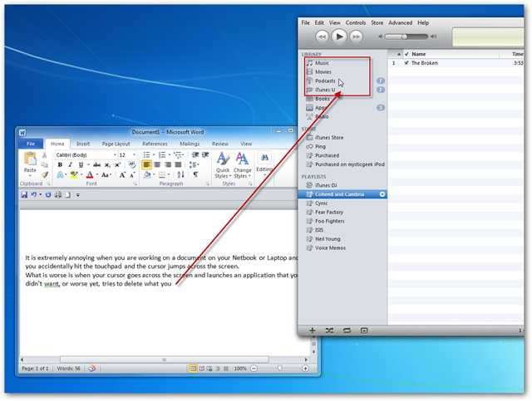Image resolution: width=532 pixels, height=401 pixels.
Task: Click the Clear Formatting icon in Word
Action: click(132, 164)
